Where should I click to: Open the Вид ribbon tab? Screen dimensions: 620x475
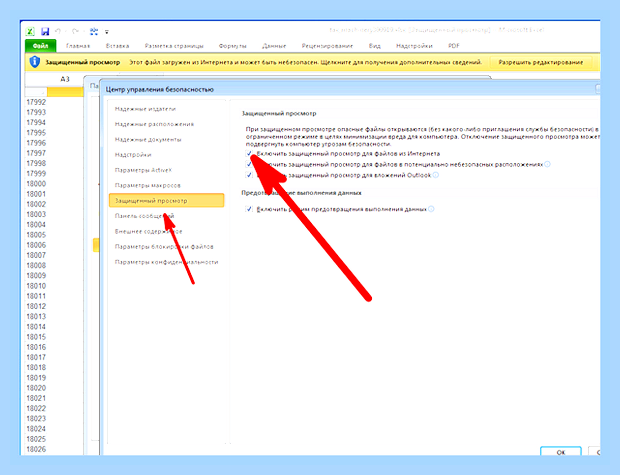pyautogui.click(x=374, y=46)
